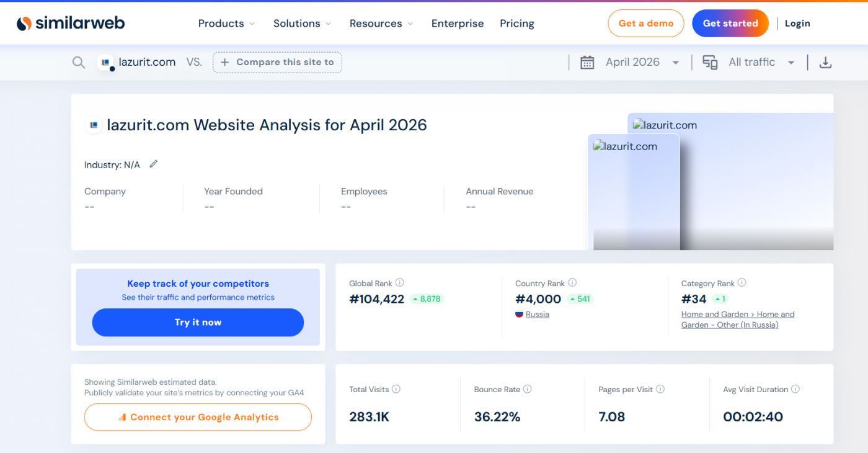The image size is (868, 453).
Task: Expand the Solutions menu
Action: [302, 24]
